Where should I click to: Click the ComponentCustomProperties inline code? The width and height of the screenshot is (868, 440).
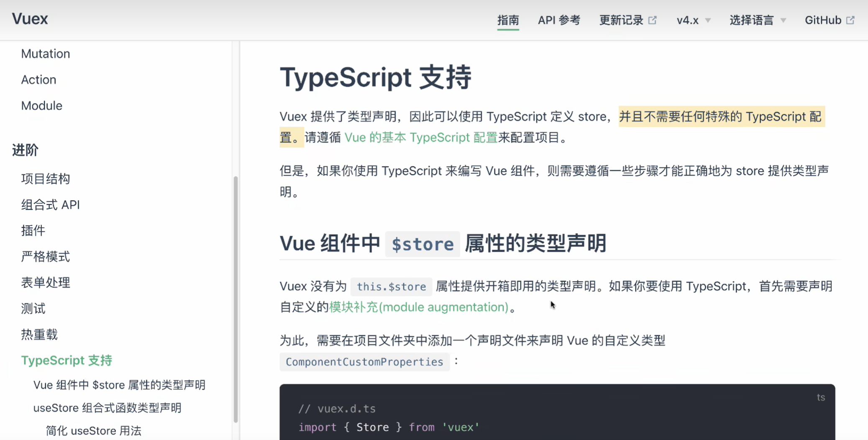point(364,362)
